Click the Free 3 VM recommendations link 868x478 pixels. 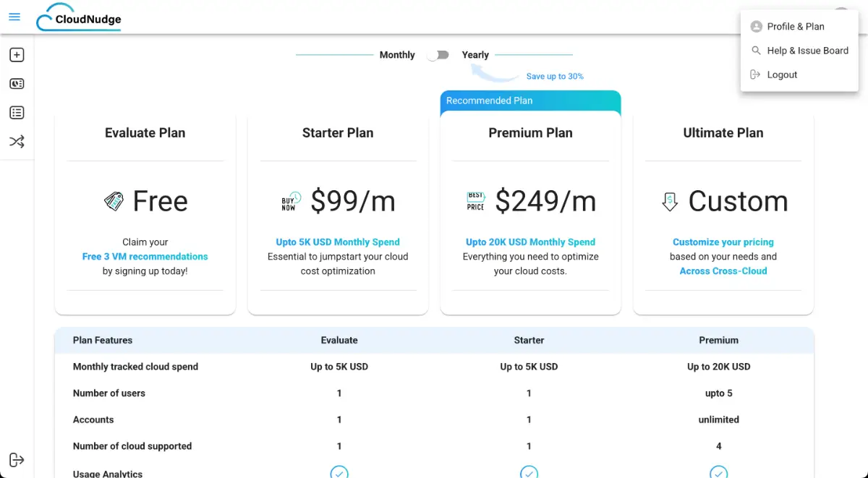(x=145, y=257)
